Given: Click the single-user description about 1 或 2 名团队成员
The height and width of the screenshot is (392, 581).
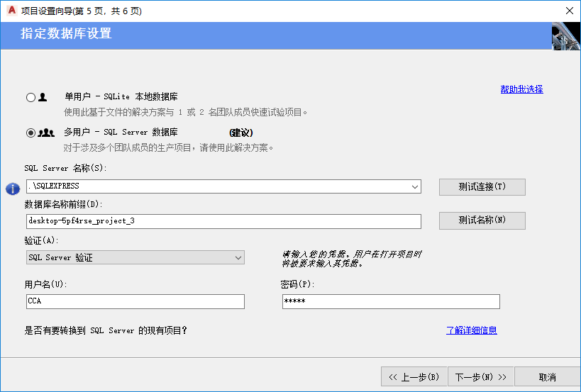Looking at the screenshot, I should click(186, 112).
